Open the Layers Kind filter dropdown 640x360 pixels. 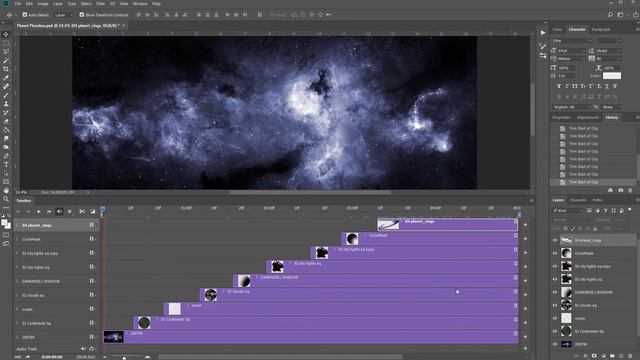point(568,211)
